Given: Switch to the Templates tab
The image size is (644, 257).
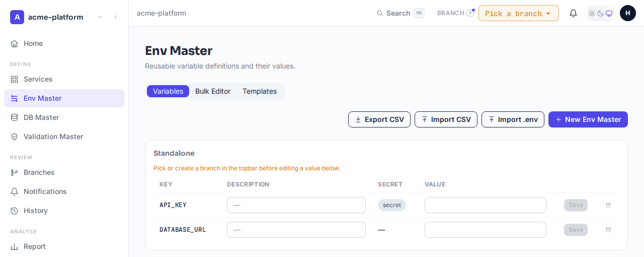Looking at the screenshot, I should 260,91.
